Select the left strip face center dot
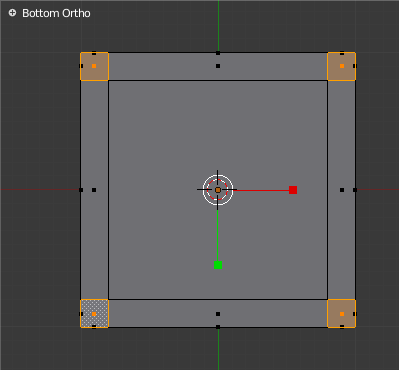Viewport: 399px width, 370px height. 94,190
